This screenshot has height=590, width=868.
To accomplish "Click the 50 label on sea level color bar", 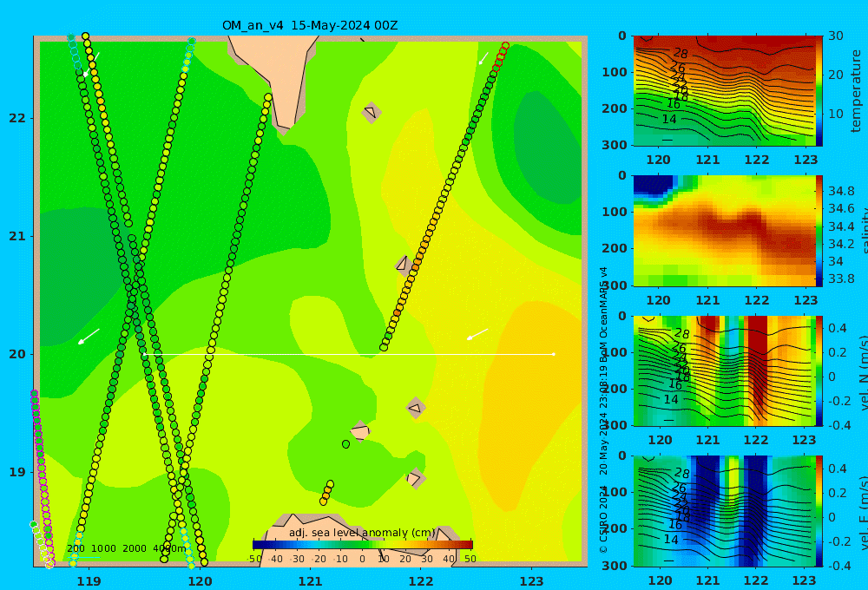I will (470, 559).
